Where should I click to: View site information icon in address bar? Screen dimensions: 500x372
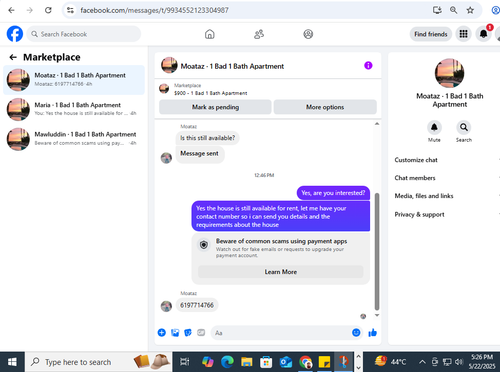point(70,10)
